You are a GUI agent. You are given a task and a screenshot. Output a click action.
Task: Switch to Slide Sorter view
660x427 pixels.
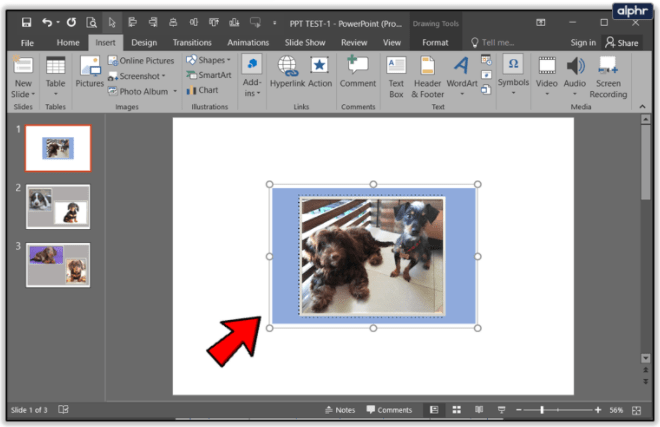[456, 409]
